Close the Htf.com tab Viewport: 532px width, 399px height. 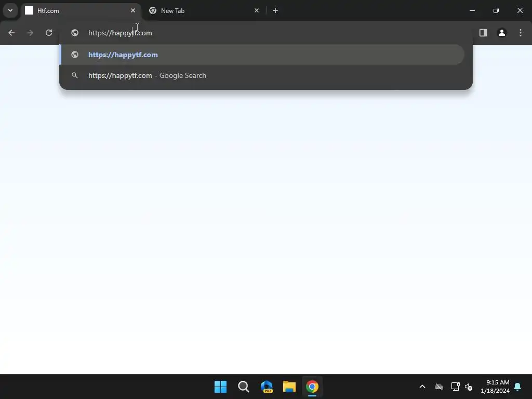click(133, 10)
